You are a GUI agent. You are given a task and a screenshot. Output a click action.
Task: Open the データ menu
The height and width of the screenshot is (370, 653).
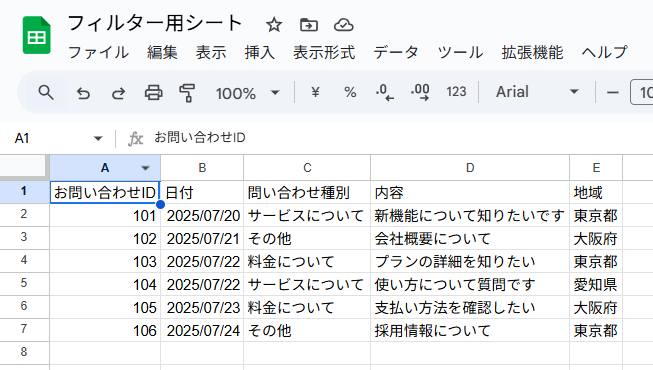tap(396, 52)
